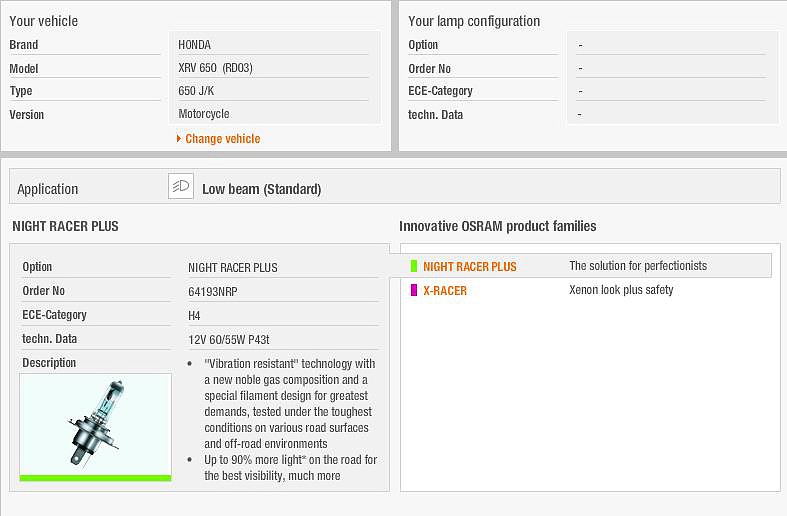
Task: Select the green NIGHT RACER PLUS color marker
Action: [414, 266]
